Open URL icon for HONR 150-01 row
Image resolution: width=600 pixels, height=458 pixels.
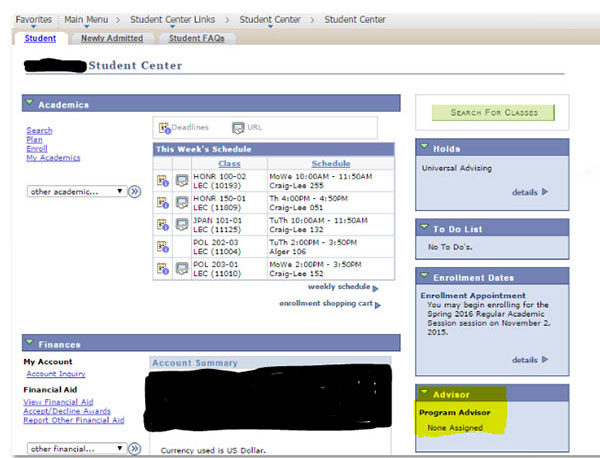click(x=181, y=203)
